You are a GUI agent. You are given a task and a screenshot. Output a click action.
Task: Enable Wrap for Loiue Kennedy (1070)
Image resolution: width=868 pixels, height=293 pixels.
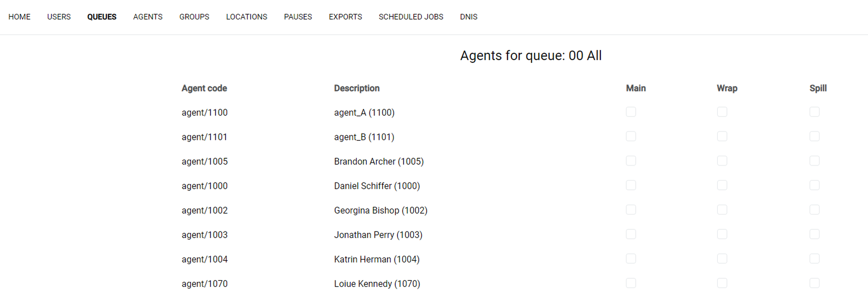tap(722, 283)
